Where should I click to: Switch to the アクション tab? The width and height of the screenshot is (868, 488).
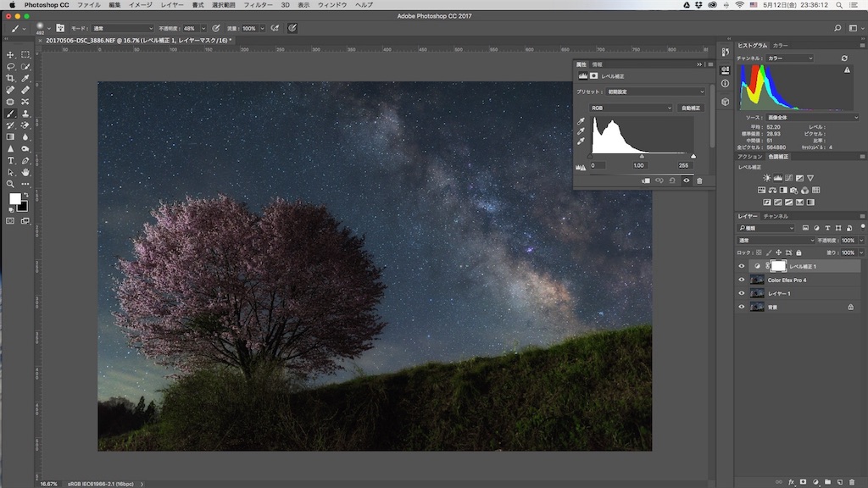point(750,157)
